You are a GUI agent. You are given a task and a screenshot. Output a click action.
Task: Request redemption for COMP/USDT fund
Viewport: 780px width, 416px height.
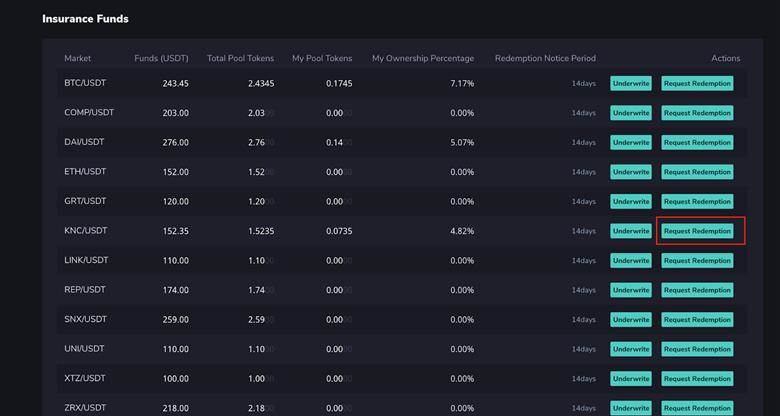pyautogui.click(x=697, y=113)
